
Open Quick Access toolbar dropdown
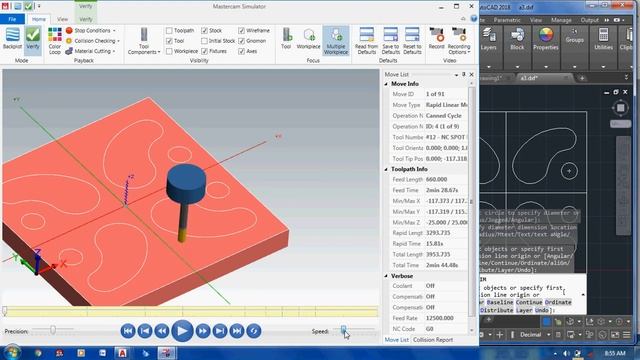click(39, 6)
